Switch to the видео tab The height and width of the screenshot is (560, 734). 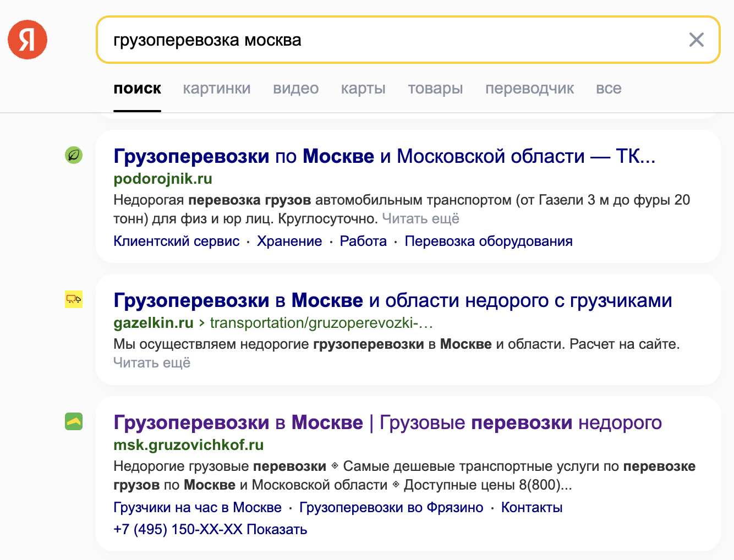(x=296, y=89)
